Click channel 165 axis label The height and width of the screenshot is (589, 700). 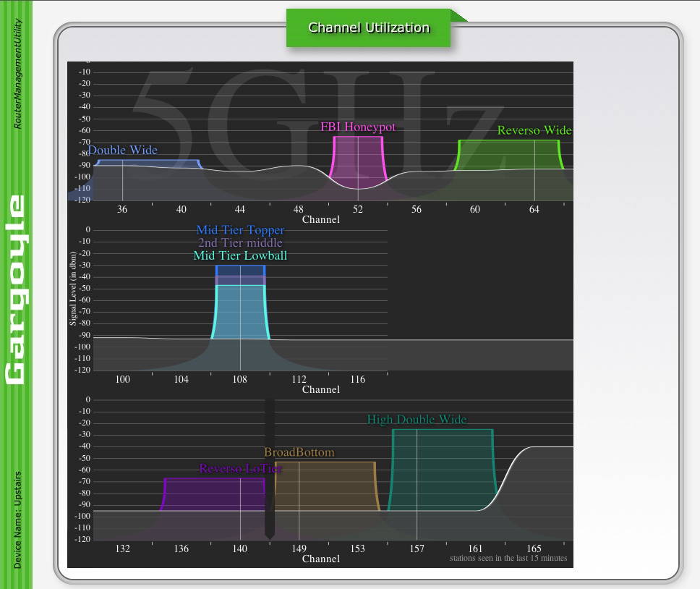coord(534,548)
